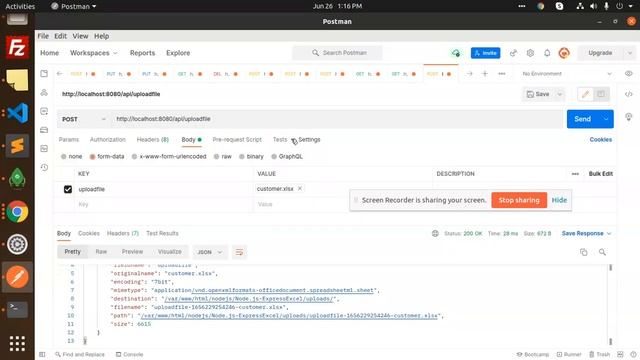Open Google Chrome from the dock
The height and width of the screenshot is (360, 640).
click(17, 211)
